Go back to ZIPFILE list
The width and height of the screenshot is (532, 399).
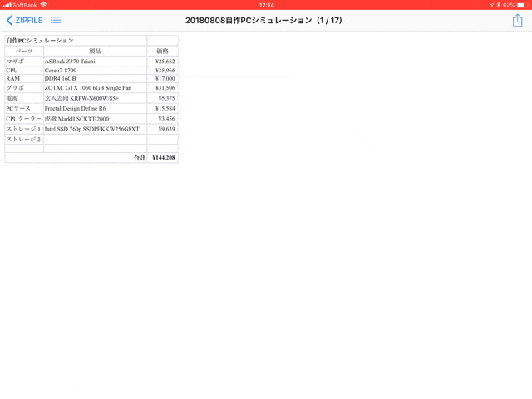click(24, 20)
